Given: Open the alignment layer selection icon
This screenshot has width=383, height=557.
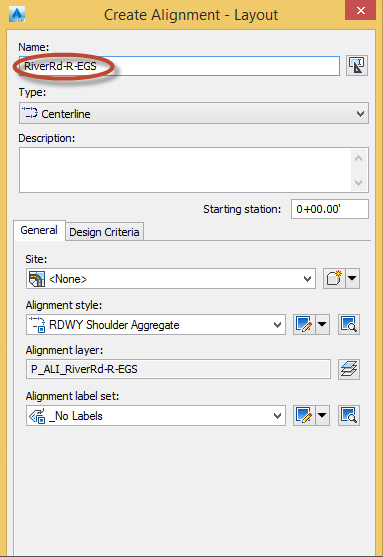Looking at the screenshot, I should [349, 369].
